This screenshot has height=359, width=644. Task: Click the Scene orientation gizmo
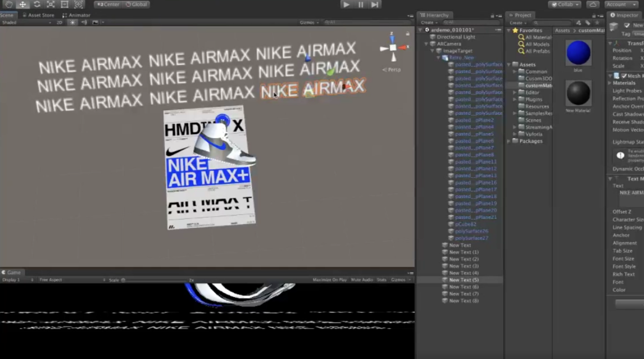pyautogui.click(x=393, y=47)
